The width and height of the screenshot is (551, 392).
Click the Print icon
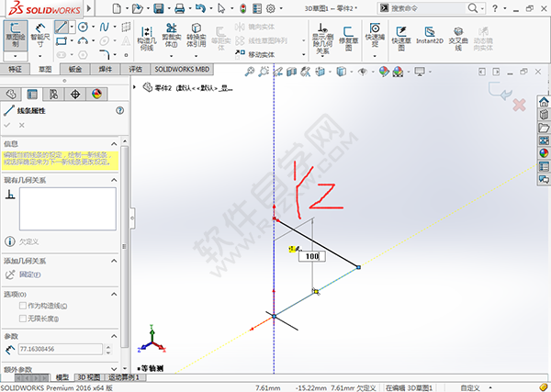[180, 8]
